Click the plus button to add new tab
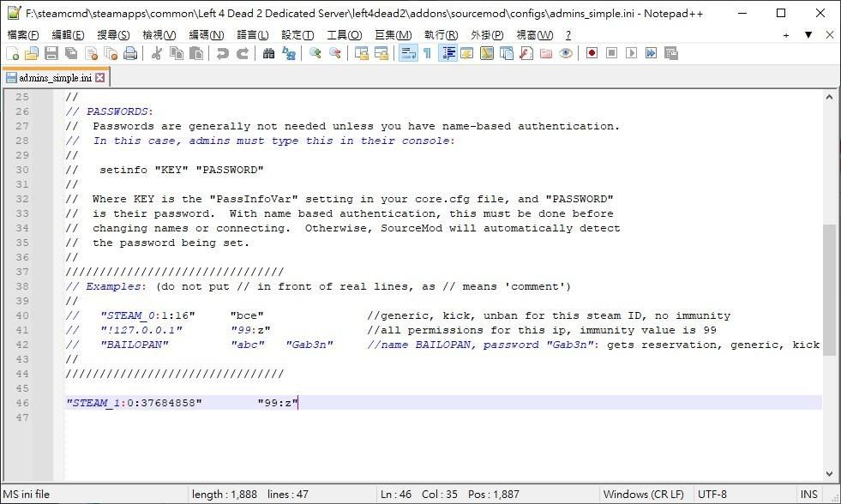Screen dimensions: 841x504 (x=786, y=35)
